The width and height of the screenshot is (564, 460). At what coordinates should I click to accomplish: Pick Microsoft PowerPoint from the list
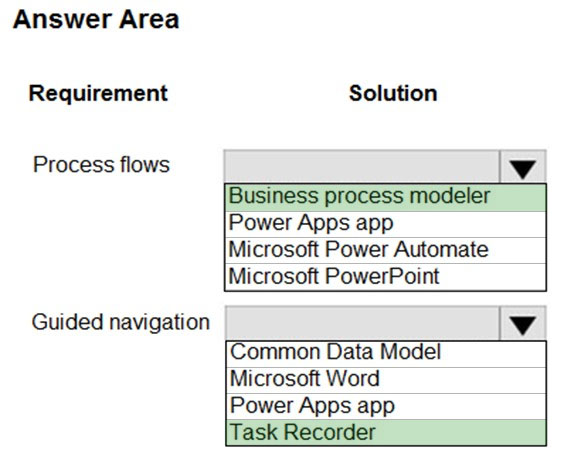click(385, 277)
